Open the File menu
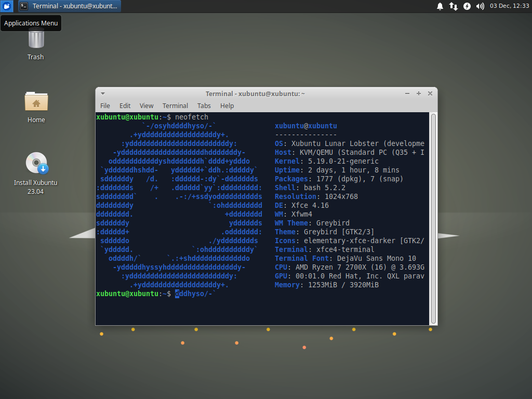Viewport: 532px width, 399px height. tap(105, 105)
